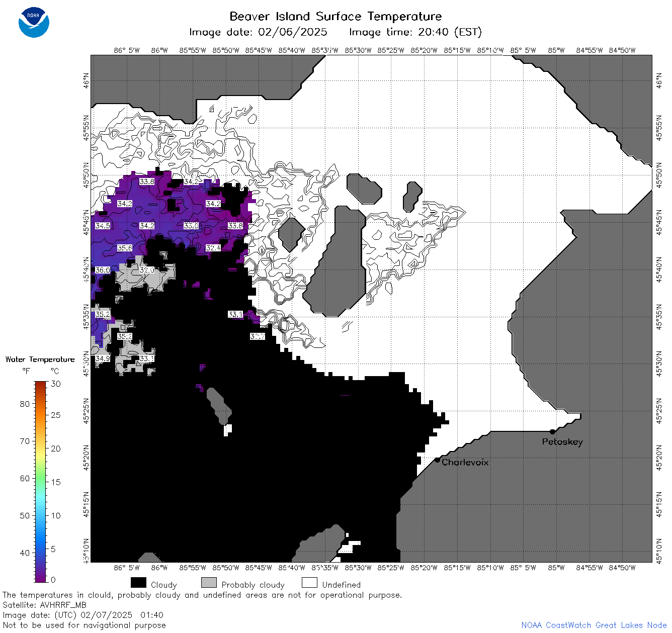Viewport: 672px width, 633px height.
Task: Click the Petoskey city marker dot
Action: click(552, 432)
